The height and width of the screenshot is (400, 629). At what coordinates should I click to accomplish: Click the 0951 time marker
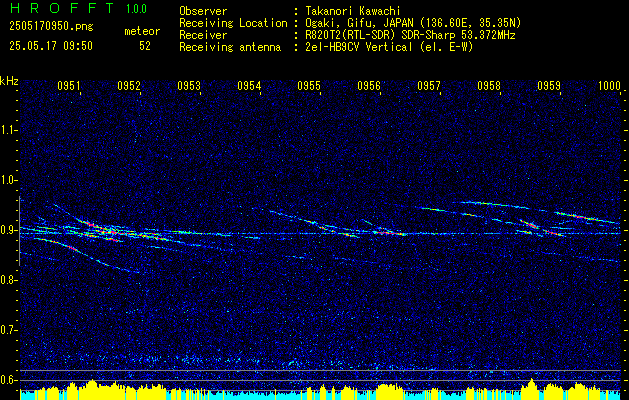69,86
